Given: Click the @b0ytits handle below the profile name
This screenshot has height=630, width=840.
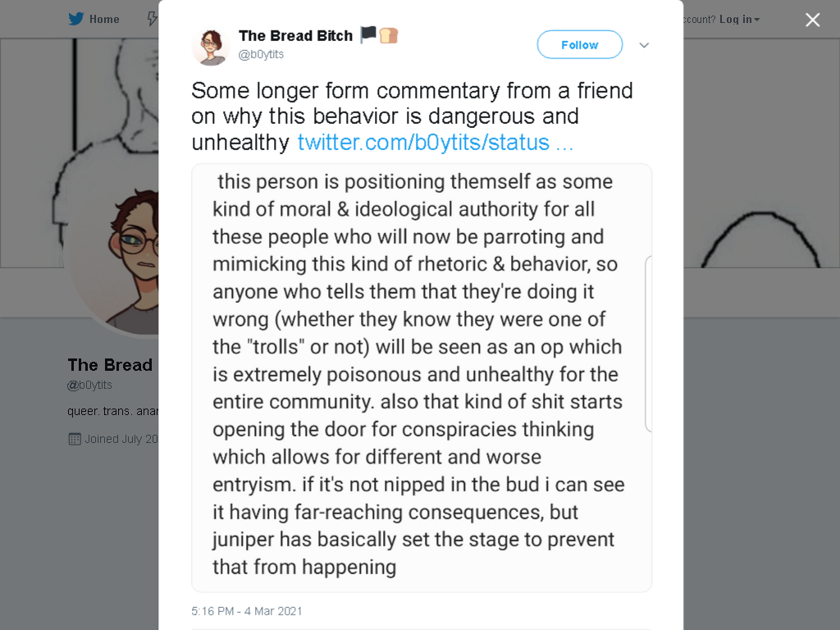Looking at the screenshot, I should coord(89,386).
